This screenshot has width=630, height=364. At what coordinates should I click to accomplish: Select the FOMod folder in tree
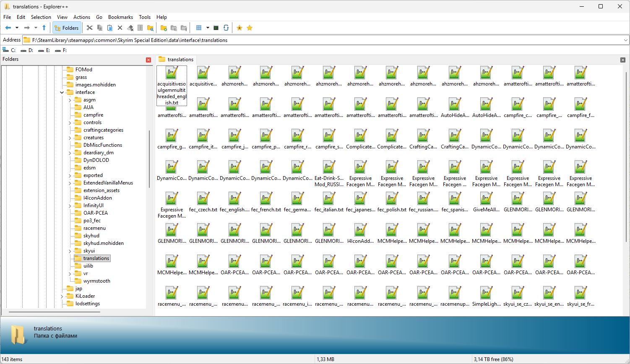tap(83, 70)
